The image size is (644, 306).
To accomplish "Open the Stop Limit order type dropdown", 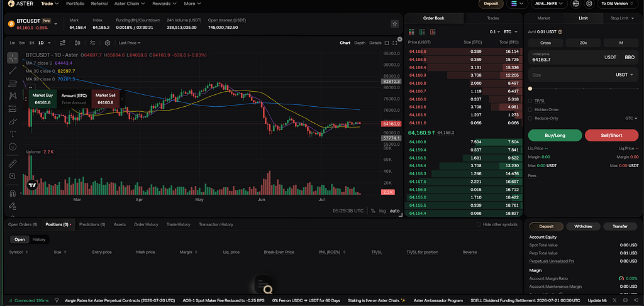I will click(x=622, y=18).
